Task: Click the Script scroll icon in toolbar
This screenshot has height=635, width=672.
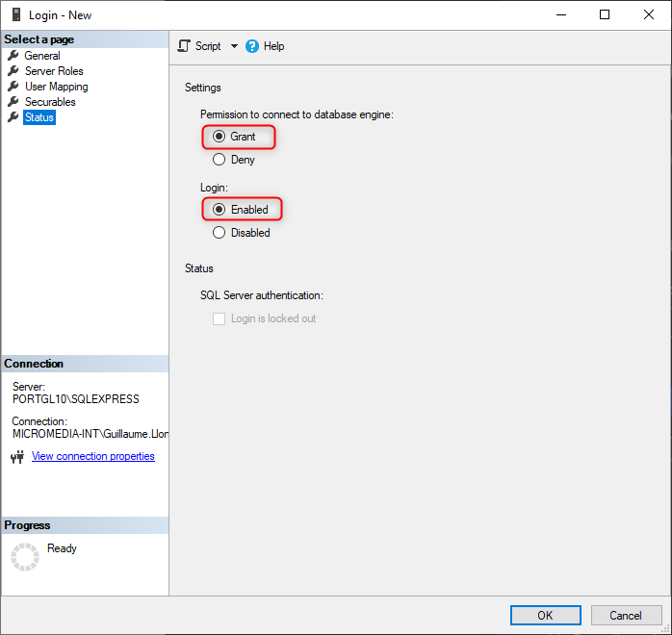Action: pyautogui.click(x=185, y=46)
